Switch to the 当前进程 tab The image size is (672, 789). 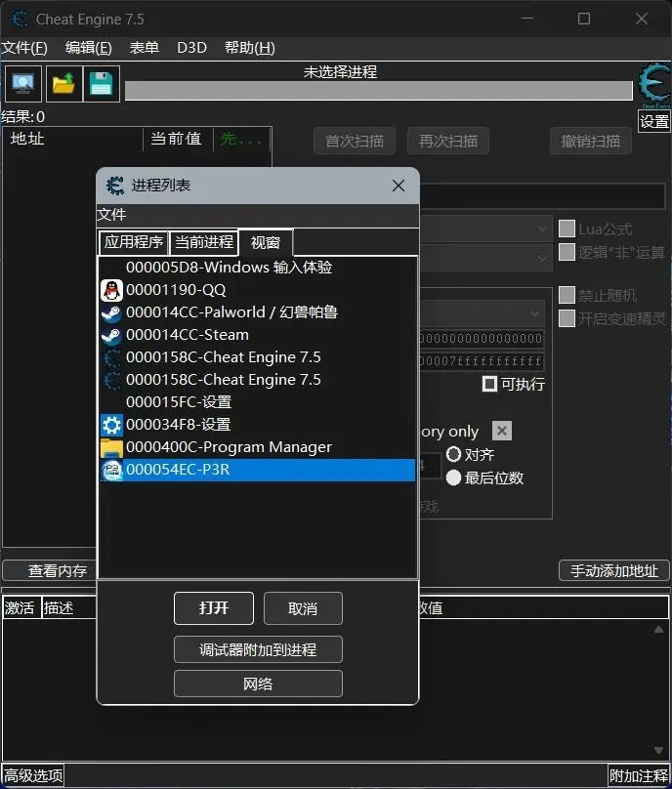pyautogui.click(x=204, y=242)
